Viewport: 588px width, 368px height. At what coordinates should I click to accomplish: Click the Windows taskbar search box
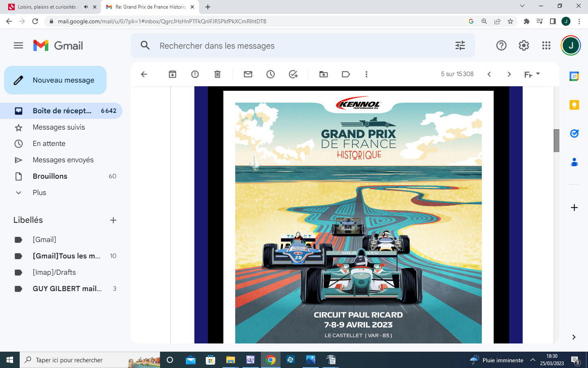(x=90, y=360)
